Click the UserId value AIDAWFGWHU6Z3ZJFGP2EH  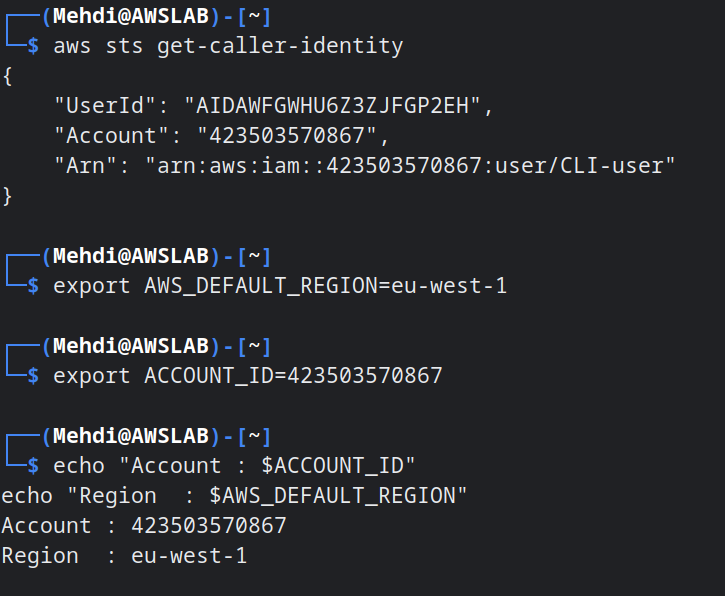[332, 105]
